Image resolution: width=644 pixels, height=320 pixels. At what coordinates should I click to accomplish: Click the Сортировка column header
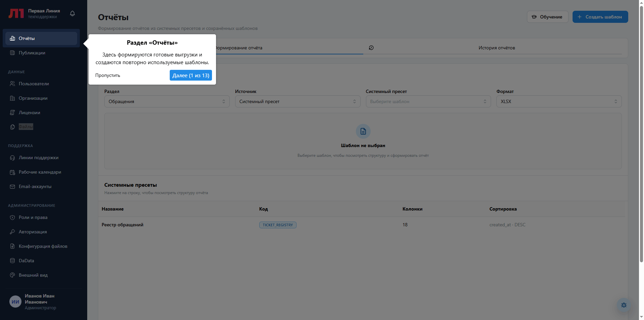[503, 209]
